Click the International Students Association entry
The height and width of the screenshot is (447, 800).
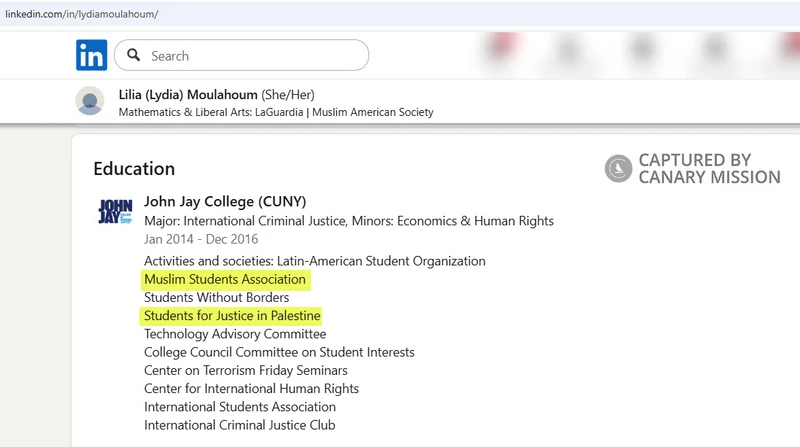point(240,407)
